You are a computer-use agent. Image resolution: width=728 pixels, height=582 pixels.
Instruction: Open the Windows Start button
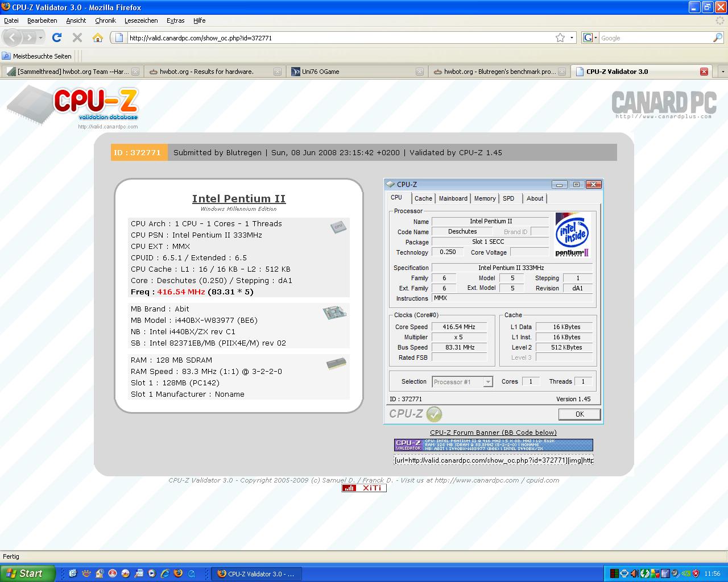click(x=28, y=573)
